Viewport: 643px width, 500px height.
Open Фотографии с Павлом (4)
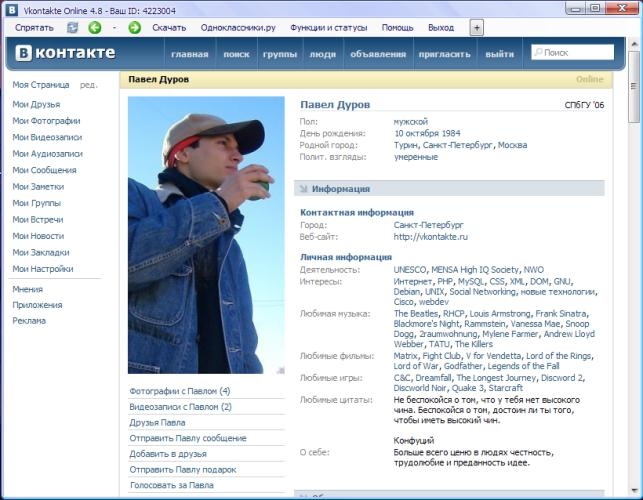click(x=180, y=391)
